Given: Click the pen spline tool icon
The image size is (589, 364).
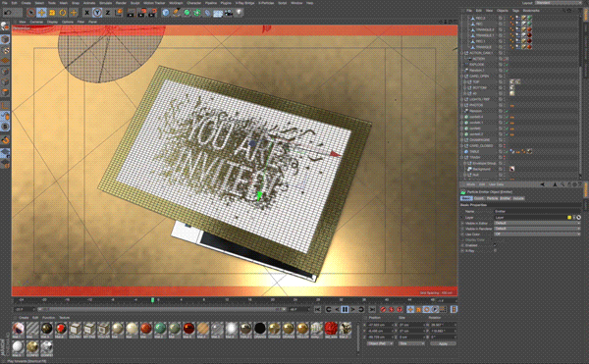Looking at the screenshot, I should coord(176,13).
